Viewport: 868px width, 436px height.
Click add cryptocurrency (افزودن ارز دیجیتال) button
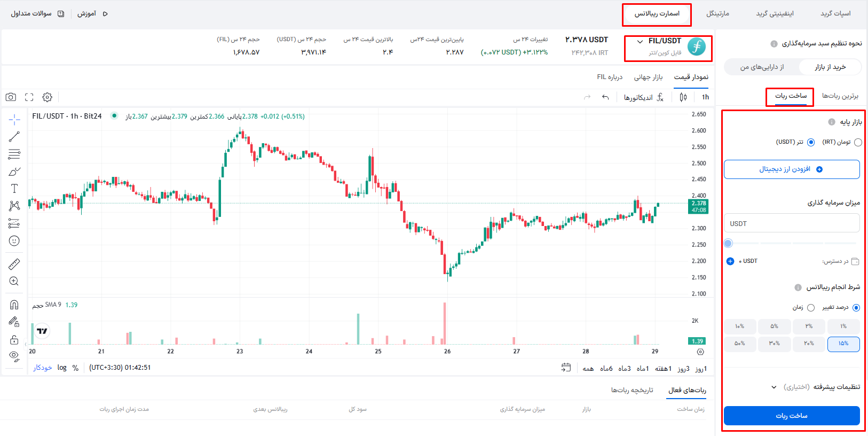click(792, 169)
